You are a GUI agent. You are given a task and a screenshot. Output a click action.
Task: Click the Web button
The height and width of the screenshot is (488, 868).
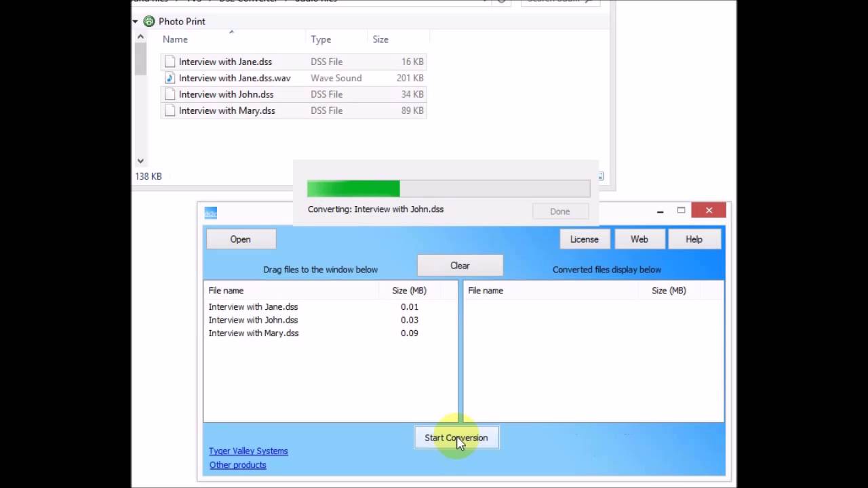tap(639, 239)
